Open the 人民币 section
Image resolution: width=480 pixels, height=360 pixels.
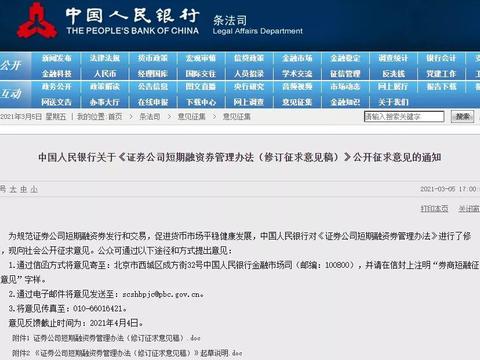pyautogui.click(x=105, y=74)
